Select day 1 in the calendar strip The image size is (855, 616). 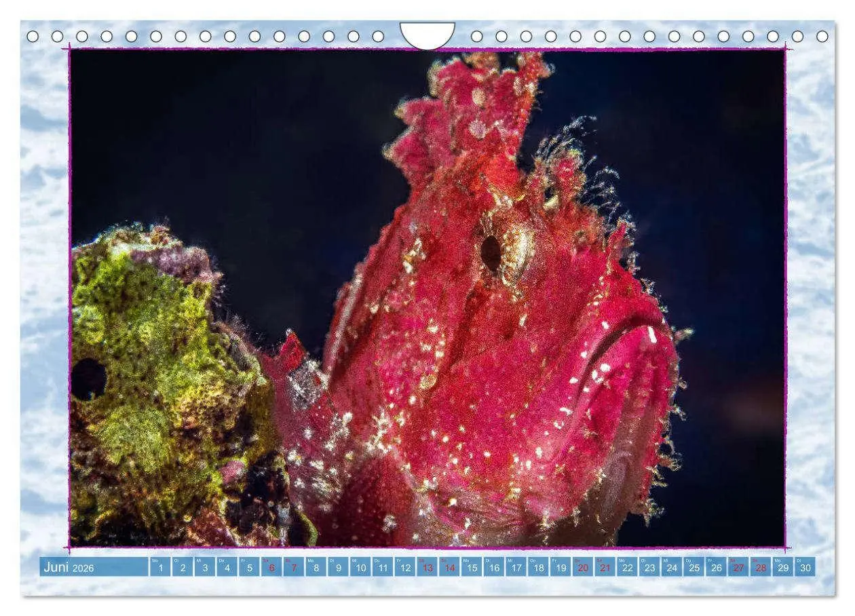click(x=160, y=568)
